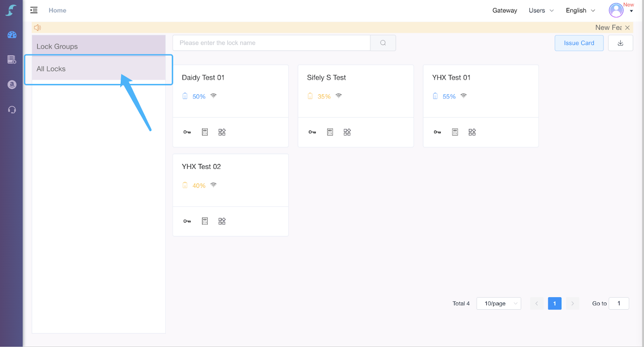Screen dimensions: 644x347
Task: Click the download export icon button
Action: (x=620, y=43)
